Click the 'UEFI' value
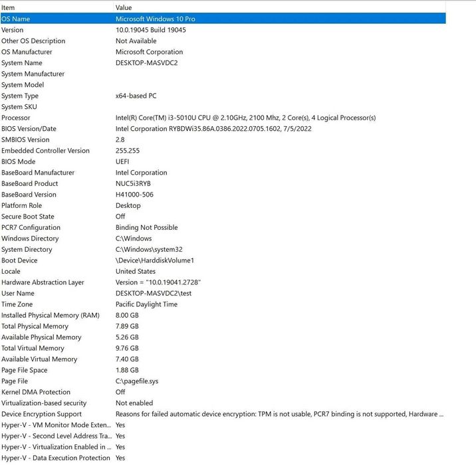 coord(122,161)
